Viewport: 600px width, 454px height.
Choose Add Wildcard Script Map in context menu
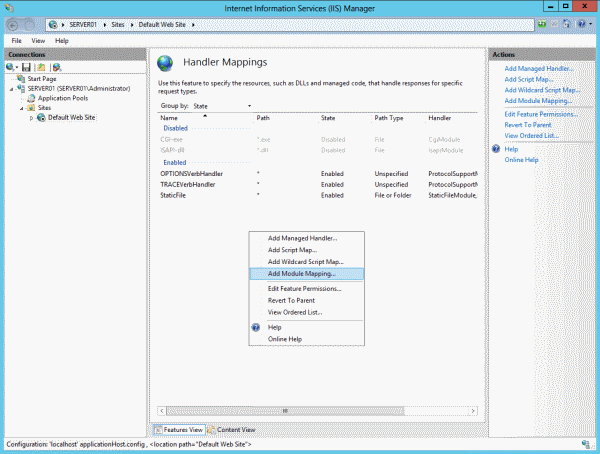coord(307,262)
